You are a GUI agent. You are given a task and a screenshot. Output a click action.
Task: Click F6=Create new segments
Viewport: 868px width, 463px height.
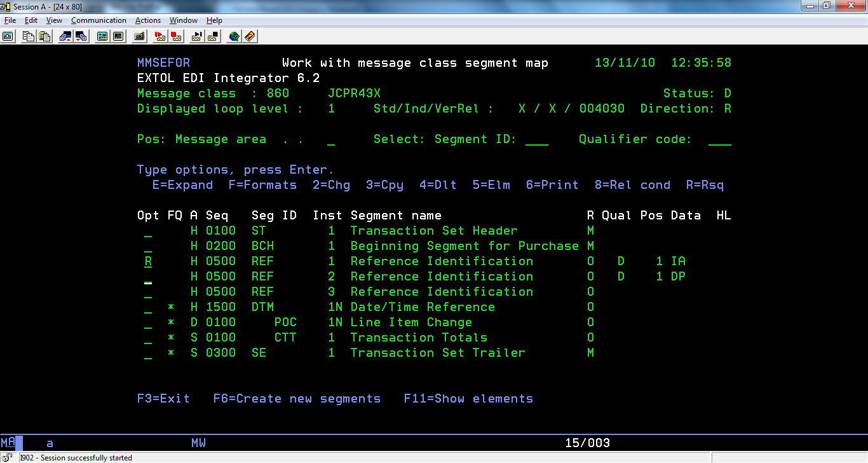[297, 399]
